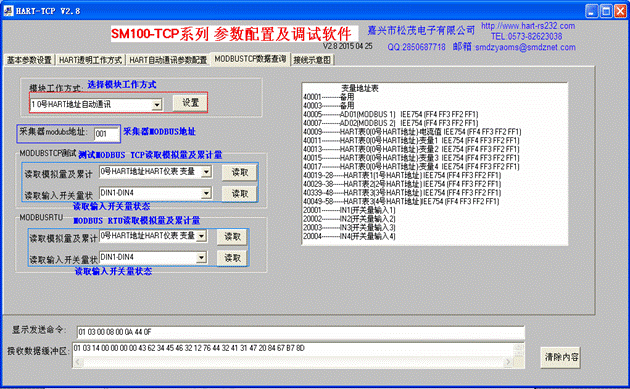Click 读取 for MODBUSRTU 读取模拟量及累计

click(x=232, y=237)
